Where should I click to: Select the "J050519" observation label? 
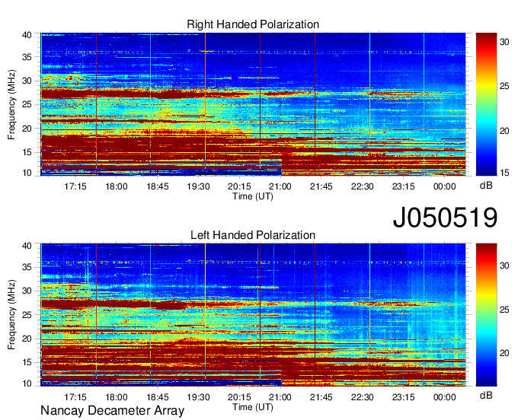(445, 217)
